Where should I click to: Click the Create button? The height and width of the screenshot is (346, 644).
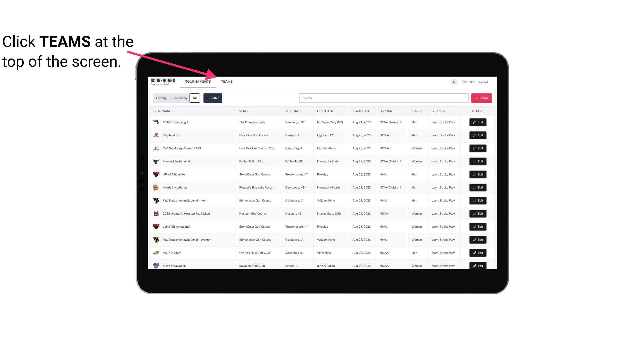(x=482, y=98)
